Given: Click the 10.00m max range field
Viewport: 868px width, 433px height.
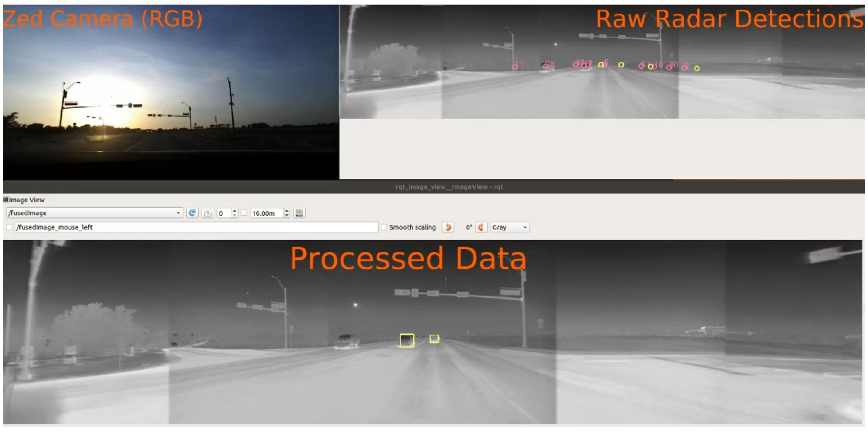Looking at the screenshot, I should coord(266,213).
